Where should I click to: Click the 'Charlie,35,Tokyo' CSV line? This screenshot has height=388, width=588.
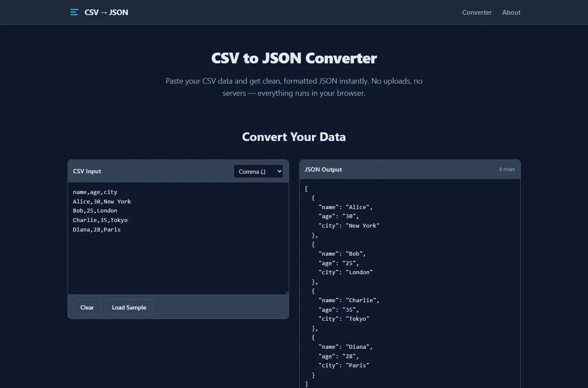[100, 220]
